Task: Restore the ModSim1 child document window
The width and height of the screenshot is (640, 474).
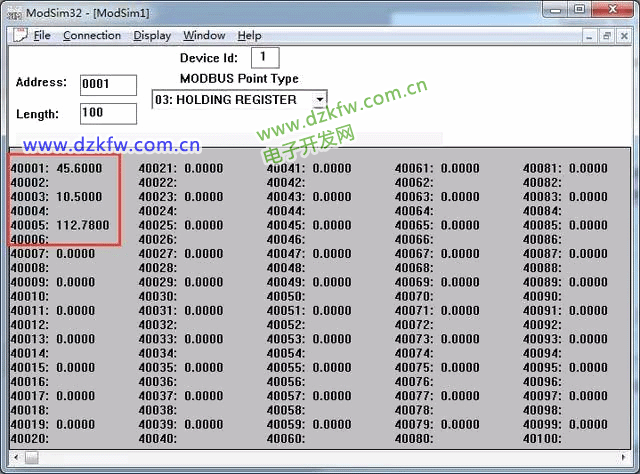Action: click(606, 36)
